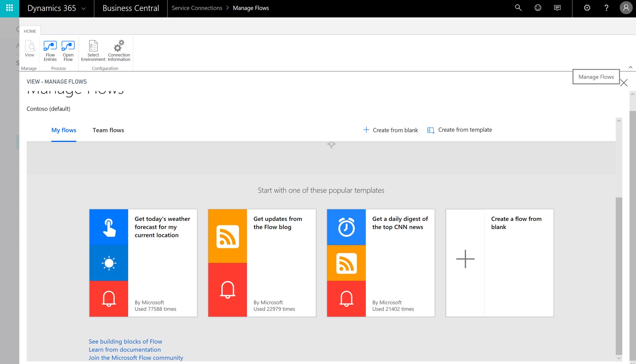Click the View ribbon icon

coord(30,49)
